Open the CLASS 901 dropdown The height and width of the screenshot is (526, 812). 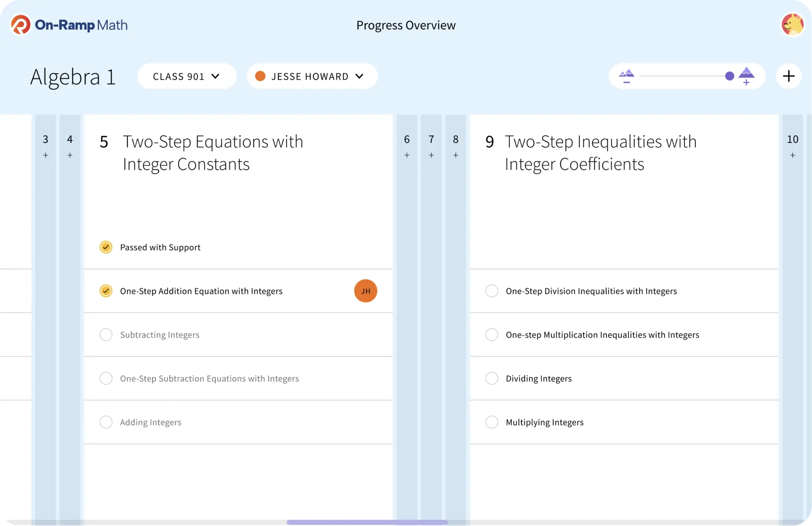tap(187, 76)
